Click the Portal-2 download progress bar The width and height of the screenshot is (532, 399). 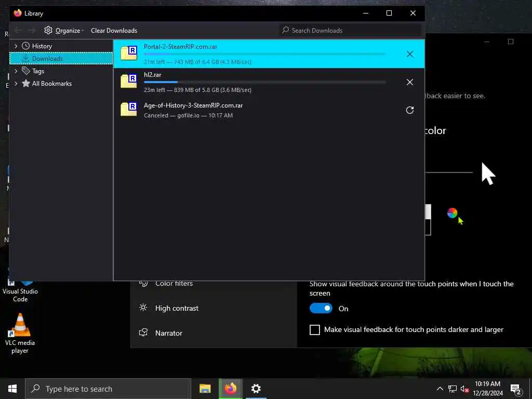(264, 54)
